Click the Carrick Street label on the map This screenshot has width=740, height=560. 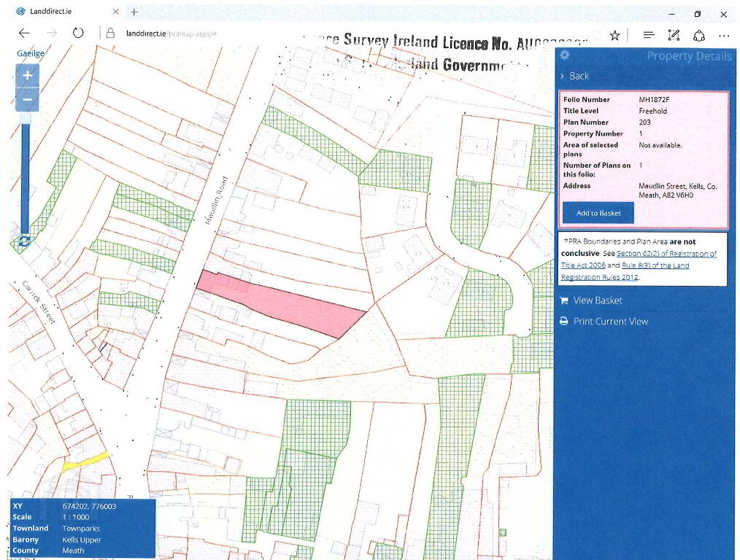tap(39, 302)
